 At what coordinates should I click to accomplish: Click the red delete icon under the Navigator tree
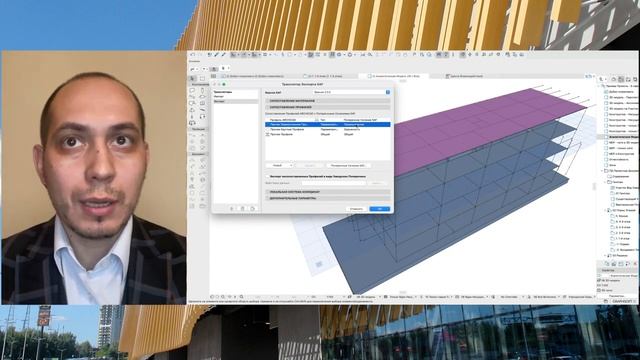635,264
